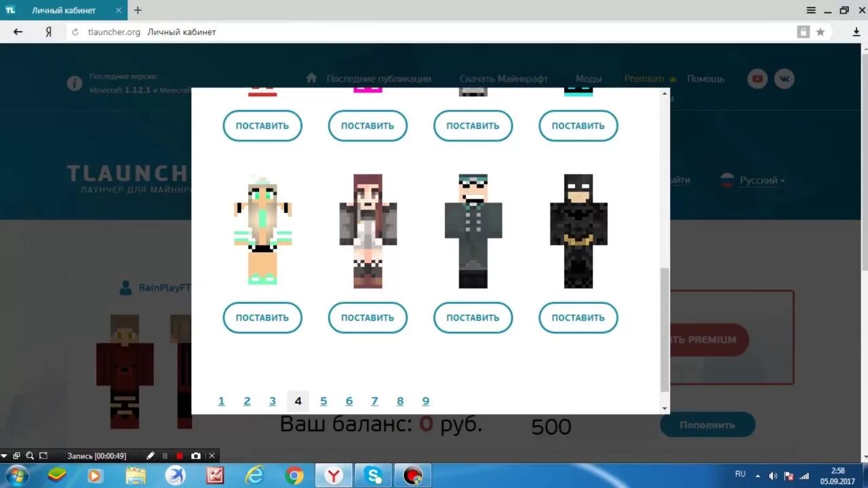Go to skin page 8

click(x=400, y=401)
